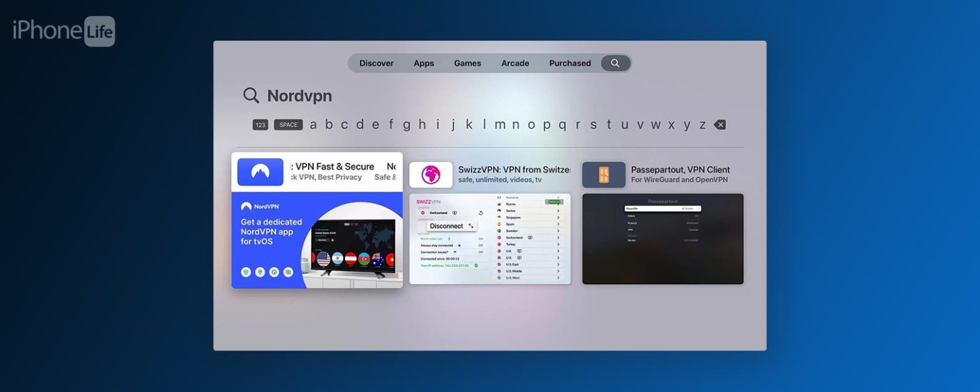Select the search magnifier tab

pos(615,63)
